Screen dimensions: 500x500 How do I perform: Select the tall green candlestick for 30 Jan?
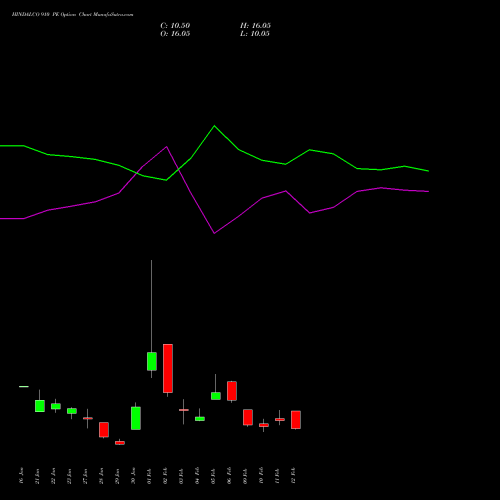click(136, 418)
